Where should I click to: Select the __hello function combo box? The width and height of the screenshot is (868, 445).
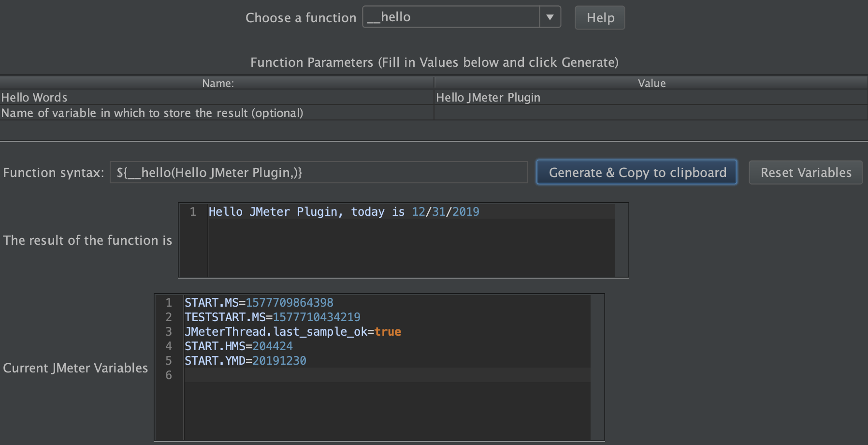[462, 17]
